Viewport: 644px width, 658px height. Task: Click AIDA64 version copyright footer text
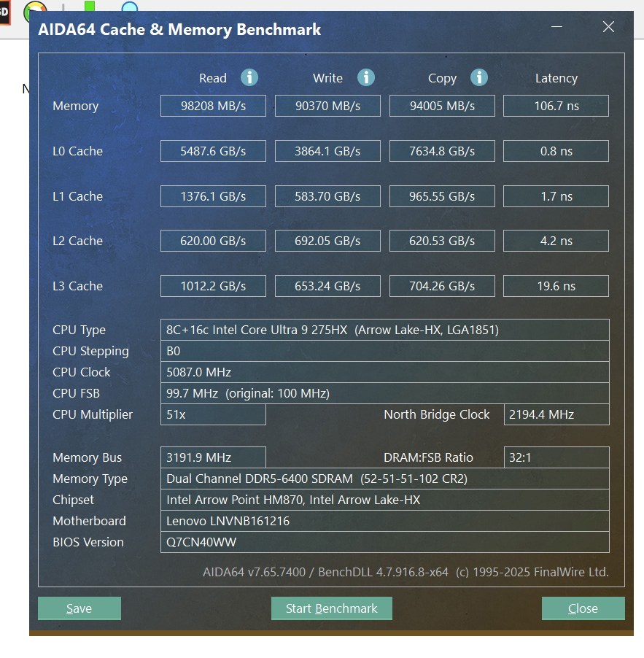pyautogui.click(x=406, y=572)
